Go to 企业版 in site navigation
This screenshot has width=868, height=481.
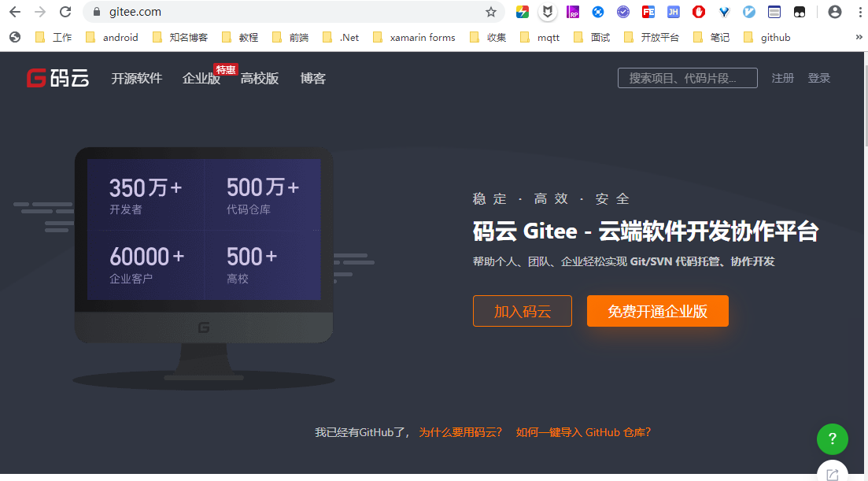201,79
